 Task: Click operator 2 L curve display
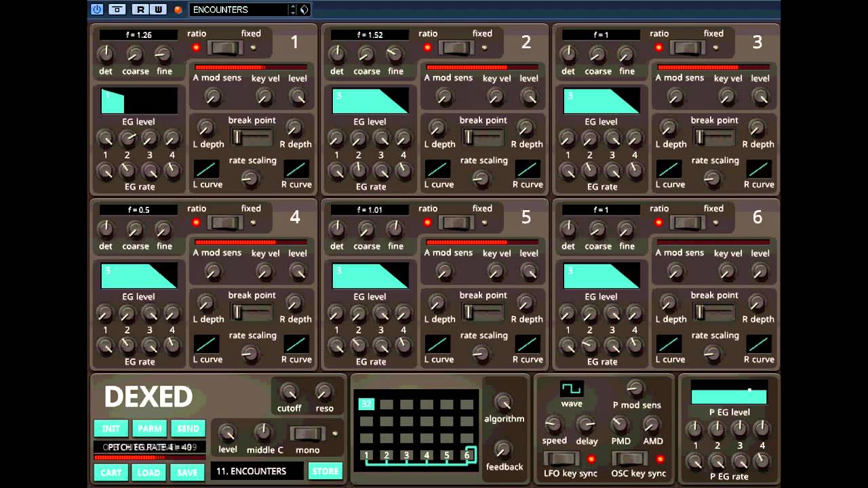[438, 169]
